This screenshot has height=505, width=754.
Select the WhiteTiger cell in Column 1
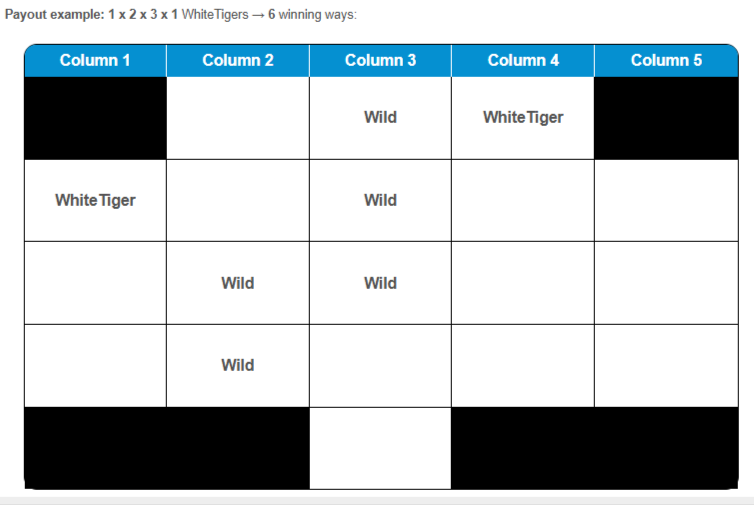(x=95, y=200)
